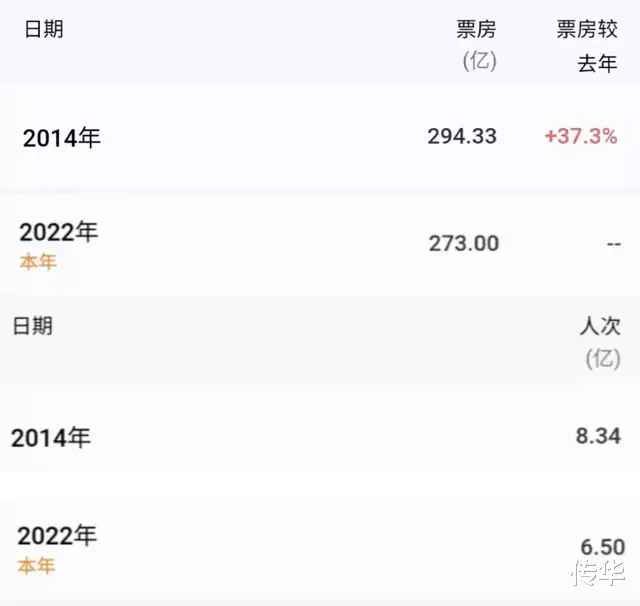Click the (亿) unit under 人次

pos(603,359)
